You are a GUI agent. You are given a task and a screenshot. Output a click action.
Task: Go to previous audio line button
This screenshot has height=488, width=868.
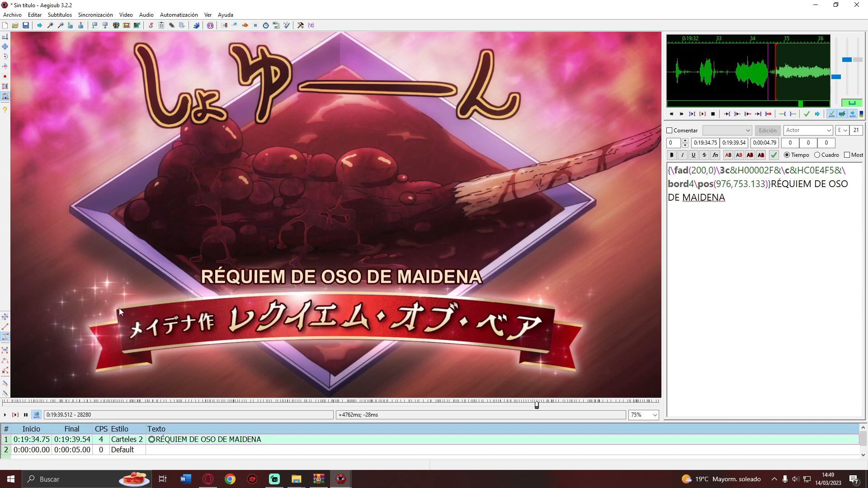[671, 114]
